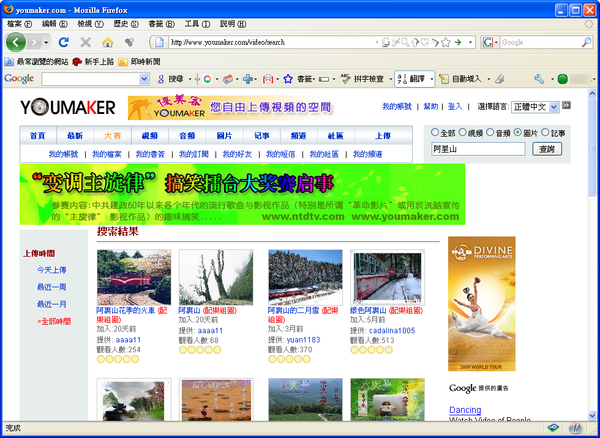The height and width of the screenshot is (438, 600).
Task: Click the 查詢 search button
Action: pos(547,149)
